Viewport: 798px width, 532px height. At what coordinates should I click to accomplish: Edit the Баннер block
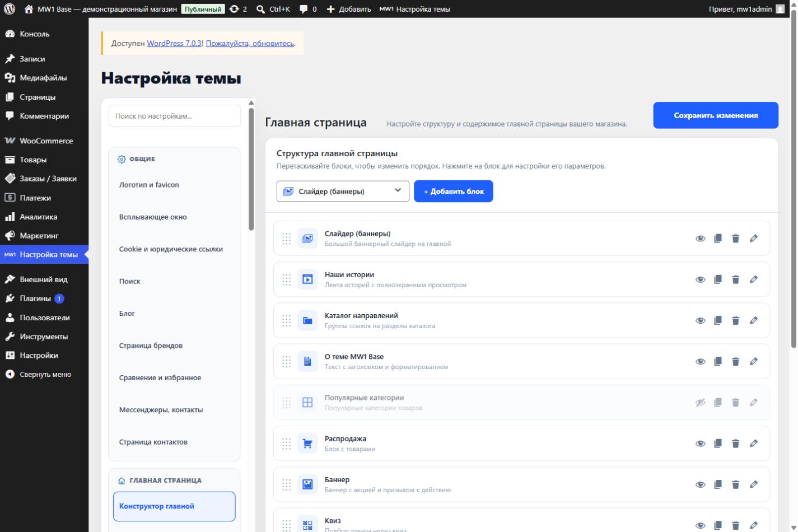point(754,484)
